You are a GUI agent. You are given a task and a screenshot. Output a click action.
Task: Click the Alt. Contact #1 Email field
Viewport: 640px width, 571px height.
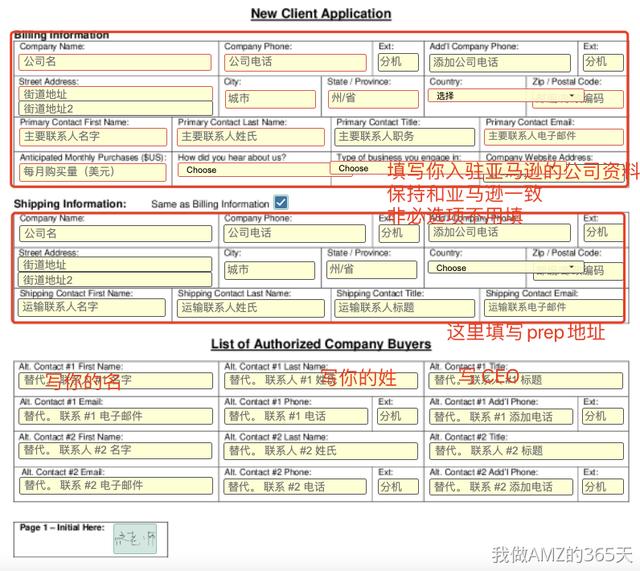coord(116,416)
